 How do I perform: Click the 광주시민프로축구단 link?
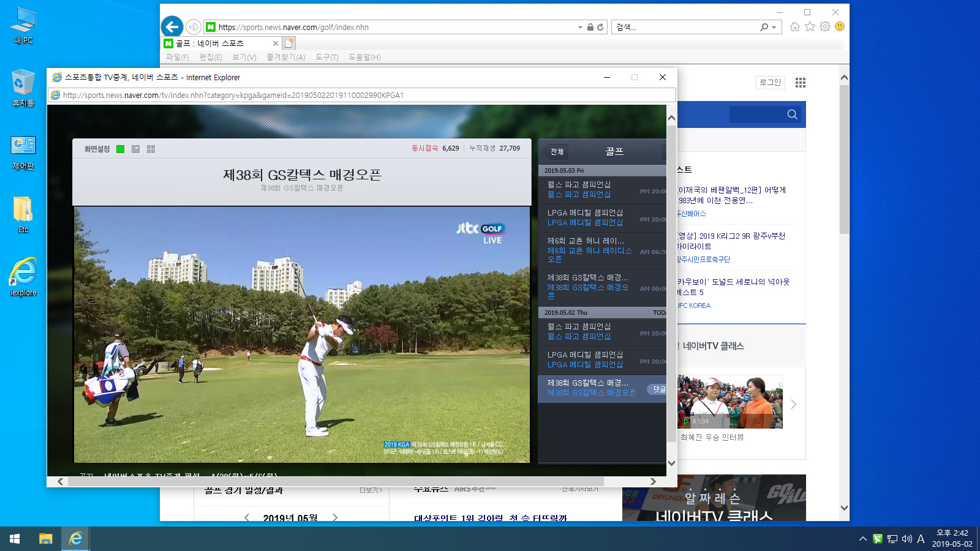pos(703,260)
